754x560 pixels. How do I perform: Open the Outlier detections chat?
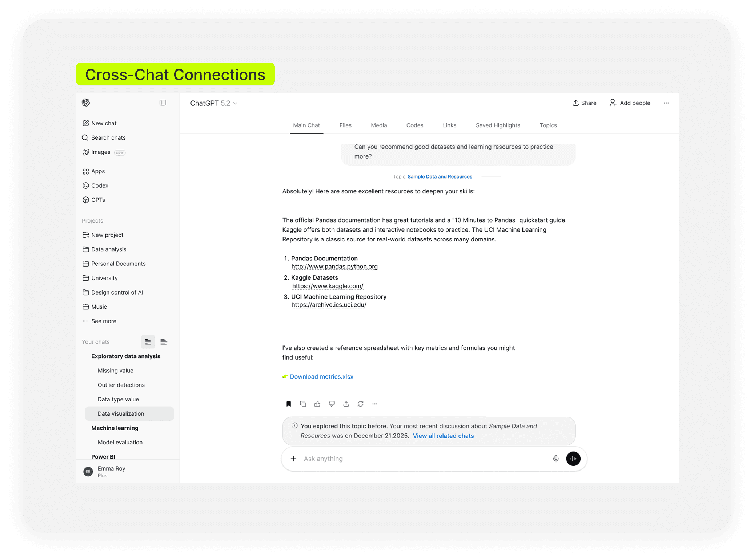pos(121,385)
